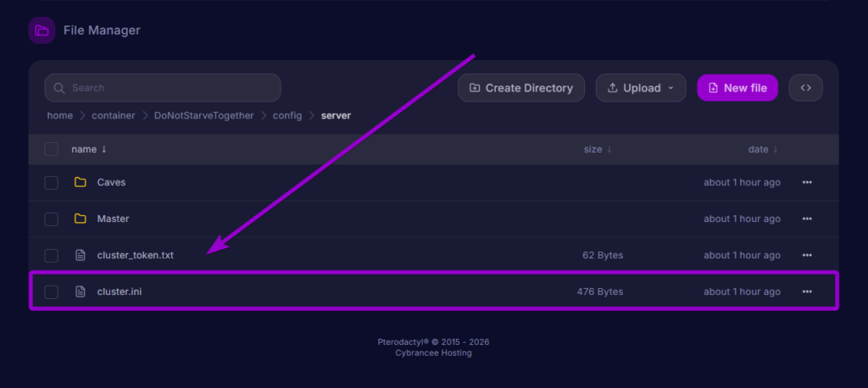Click the 62 Bytes size value
The image size is (868, 388).
[x=603, y=255]
